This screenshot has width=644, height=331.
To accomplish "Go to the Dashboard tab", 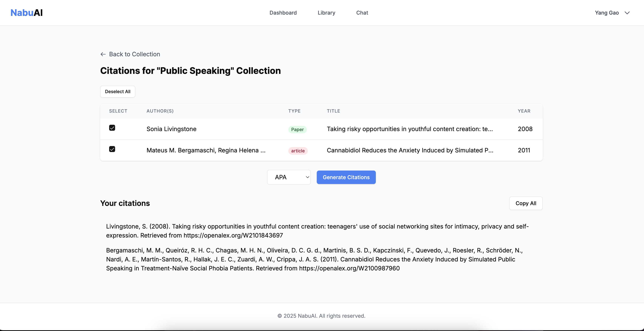I will coord(283,13).
